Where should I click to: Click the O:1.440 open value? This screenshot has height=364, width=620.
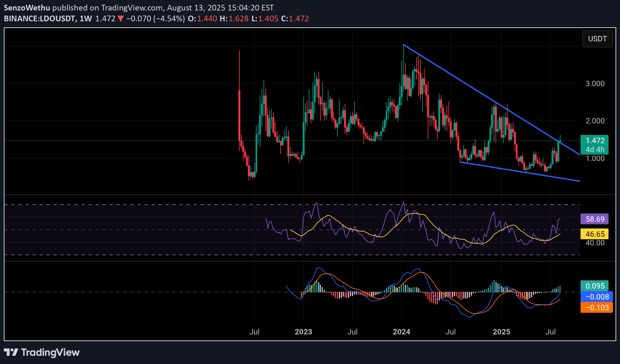pos(202,18)
